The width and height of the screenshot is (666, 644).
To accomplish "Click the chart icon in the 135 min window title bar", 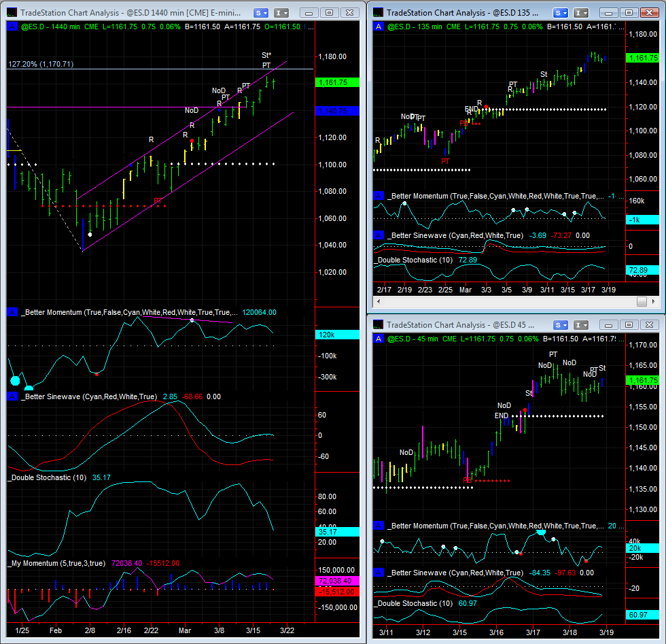I will [x=378, y=13].
